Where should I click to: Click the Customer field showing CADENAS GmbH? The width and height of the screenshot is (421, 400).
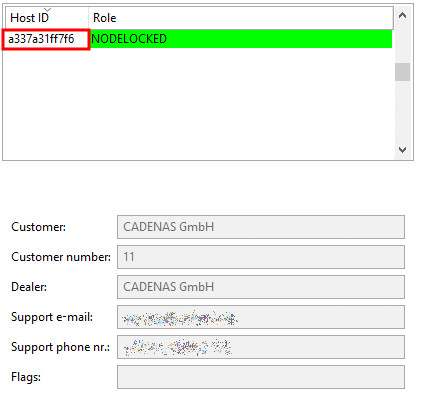(261, 227)
